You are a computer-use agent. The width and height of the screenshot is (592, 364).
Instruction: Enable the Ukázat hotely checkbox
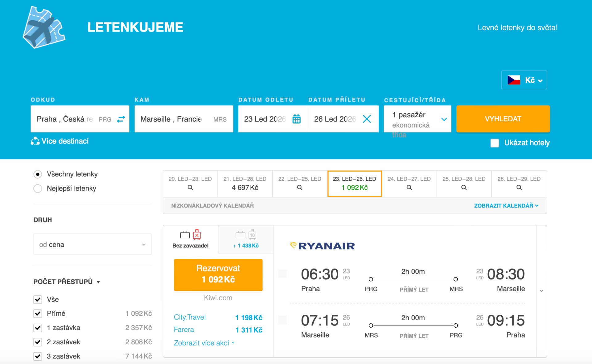tap(495, 143)
